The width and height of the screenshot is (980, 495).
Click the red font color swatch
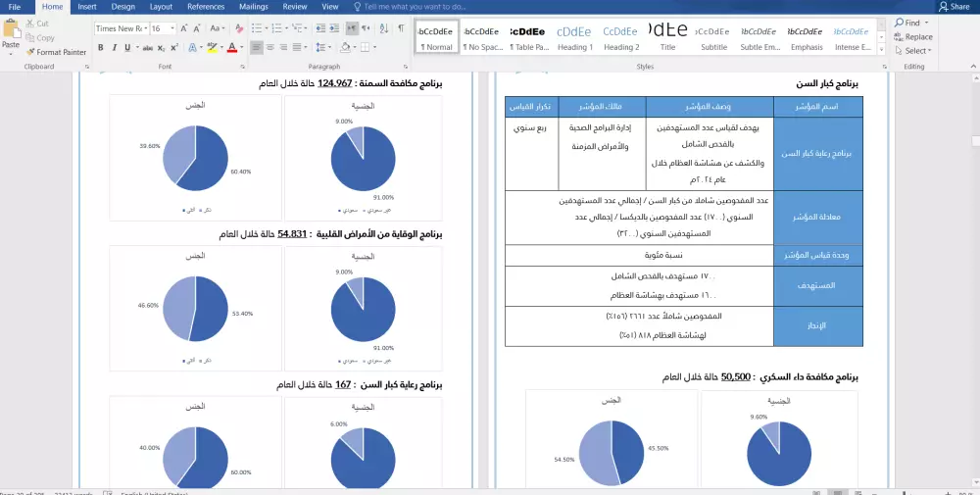coord(232,47)
